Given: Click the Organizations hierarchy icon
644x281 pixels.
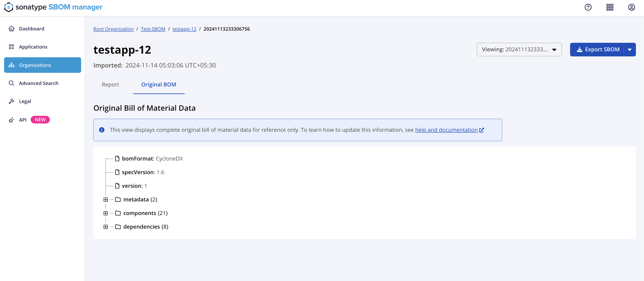Looking at the screenshot, I should tap(11, 65).
